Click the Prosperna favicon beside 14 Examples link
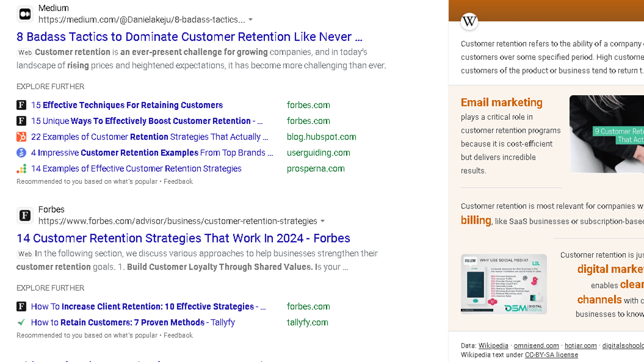The width and height of the screenshot is (644, 362). point(21,169)
